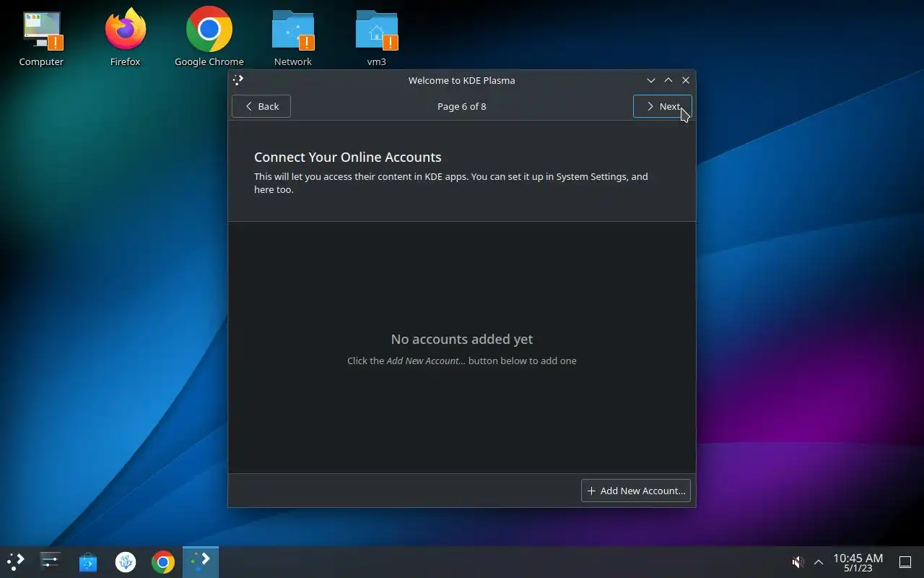Open the clock showing 10:45 AM
The width and height of the screenshot is (924, 578).
coord(858,562)
